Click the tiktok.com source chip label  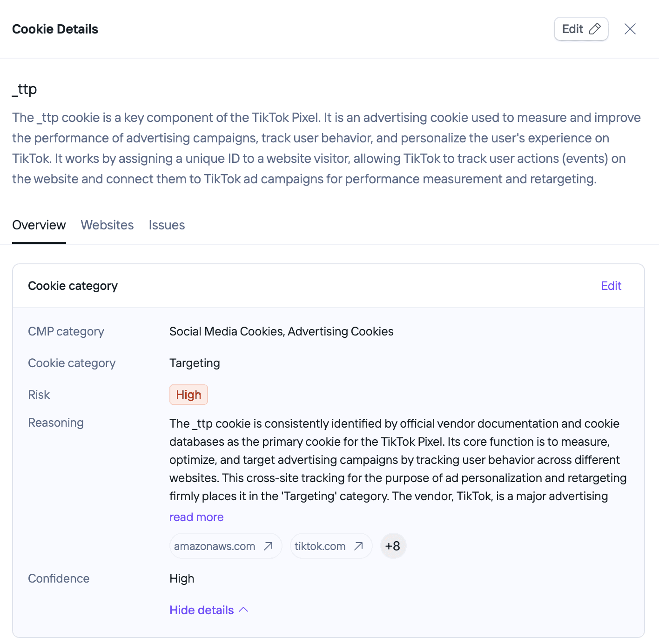click(x=320, y=546)
